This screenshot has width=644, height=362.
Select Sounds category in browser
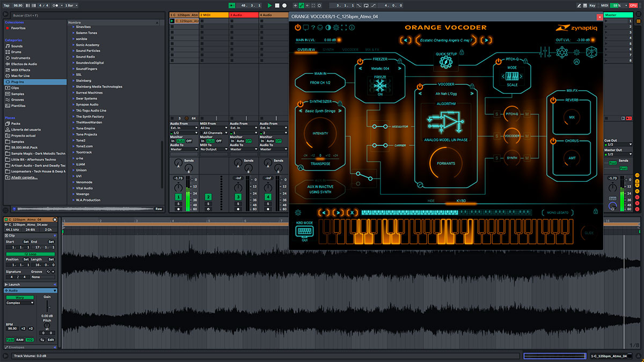(x=17, y=46)
